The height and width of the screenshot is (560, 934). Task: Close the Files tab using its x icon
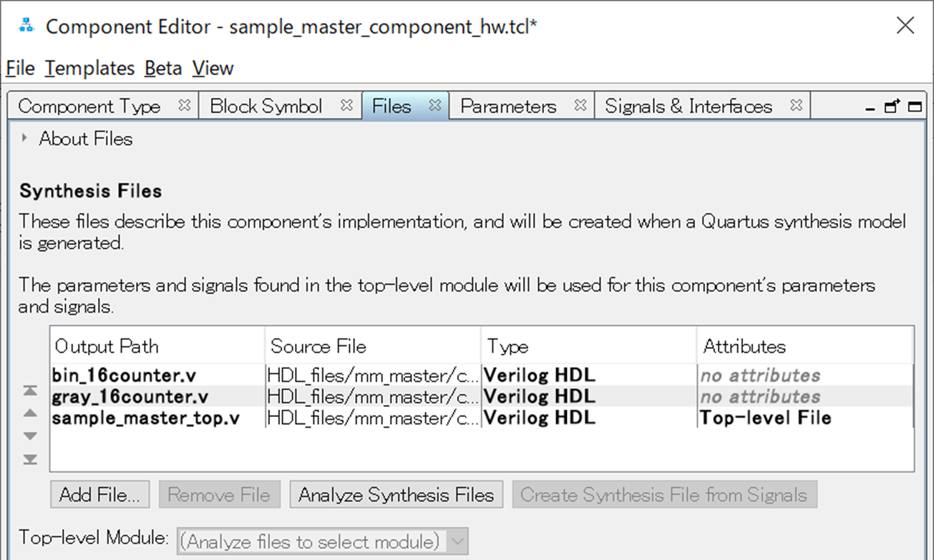(434, 104)
